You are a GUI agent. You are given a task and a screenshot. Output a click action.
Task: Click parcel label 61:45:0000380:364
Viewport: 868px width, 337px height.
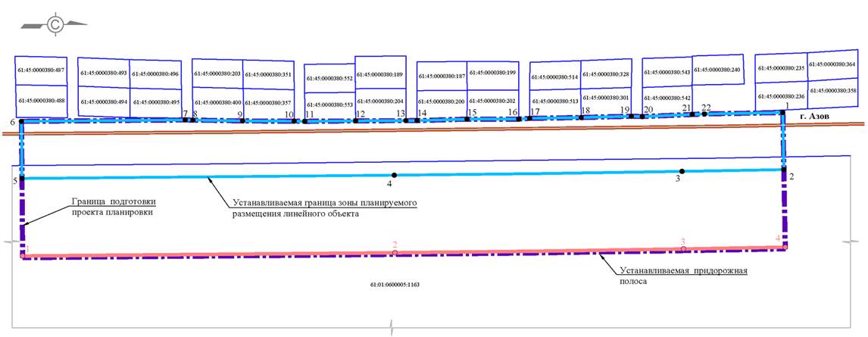(x=832, y=64)
